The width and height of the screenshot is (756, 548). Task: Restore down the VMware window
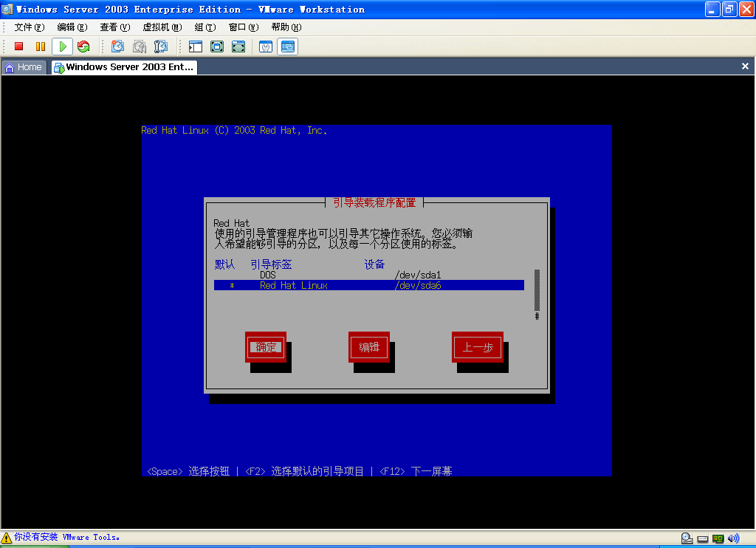coord(729,9)
